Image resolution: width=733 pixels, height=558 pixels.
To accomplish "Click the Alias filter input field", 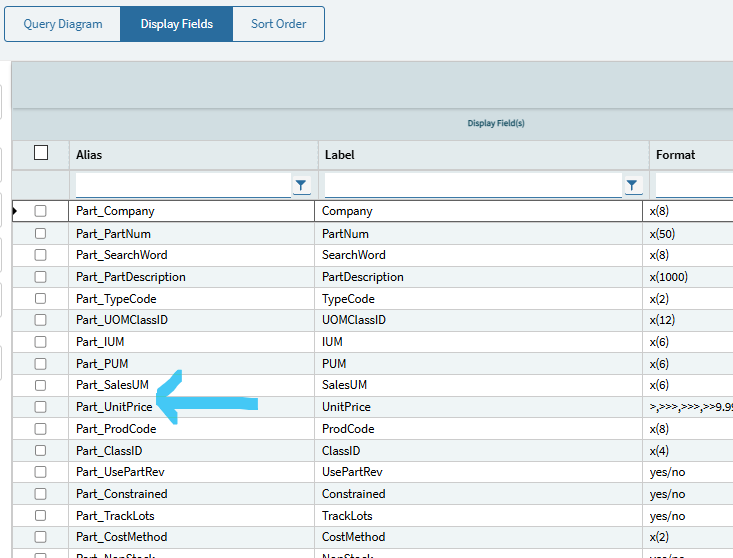I will (x=183, y=185).
